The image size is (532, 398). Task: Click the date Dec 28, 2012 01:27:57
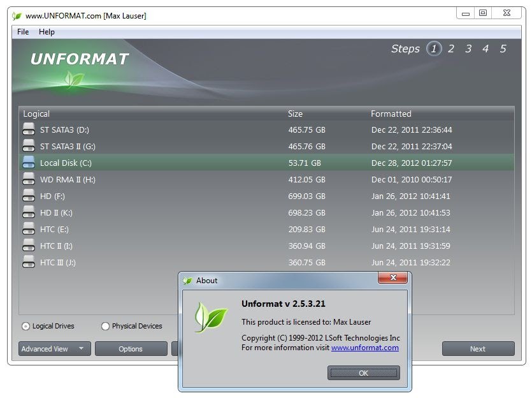coord(412,163)
